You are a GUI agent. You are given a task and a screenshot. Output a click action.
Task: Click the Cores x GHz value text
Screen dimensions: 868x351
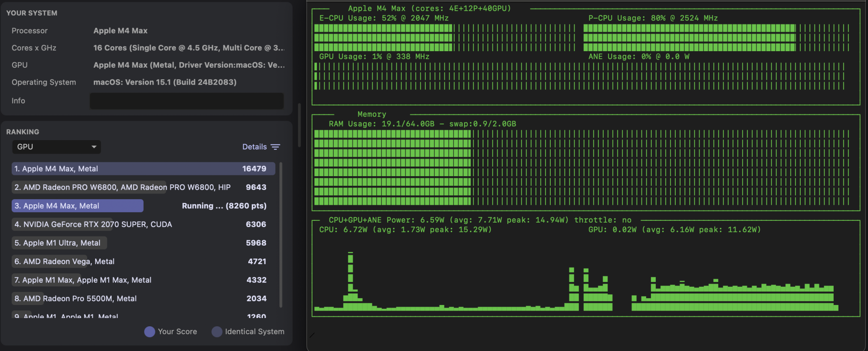click(189, 48)
